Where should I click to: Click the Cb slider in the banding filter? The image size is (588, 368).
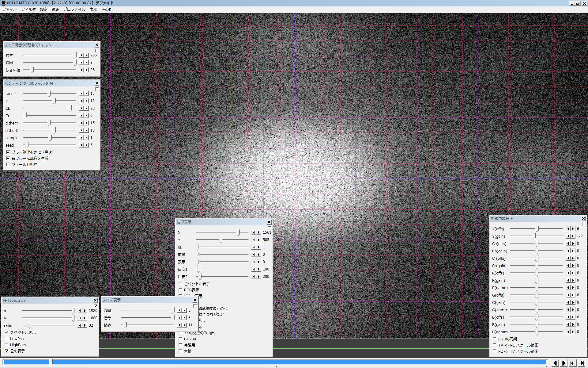pyautogui.click(x=70, y=108)
